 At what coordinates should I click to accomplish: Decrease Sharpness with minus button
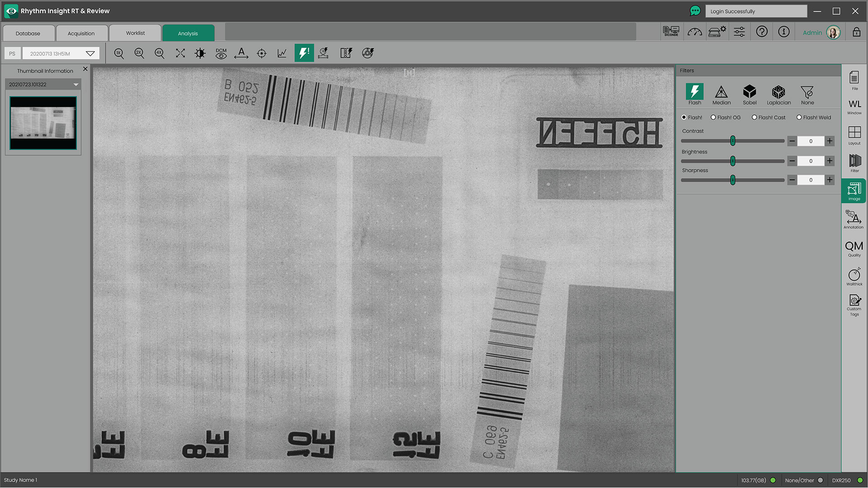pos(792,180)
